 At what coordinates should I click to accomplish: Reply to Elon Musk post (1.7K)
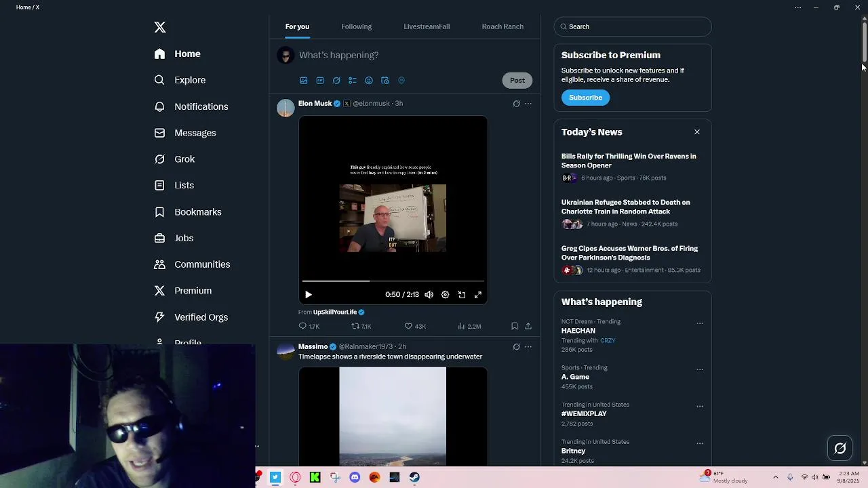point(309,327)
